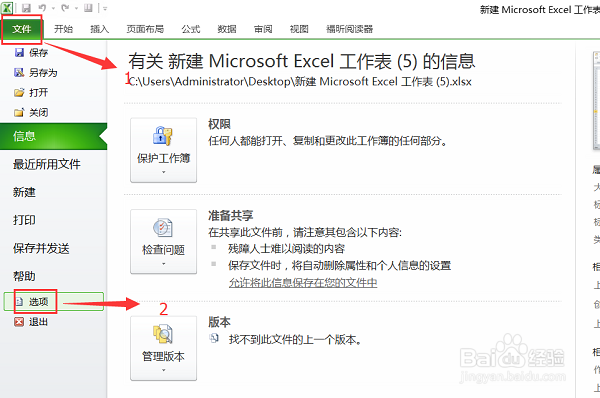Switch to the 页面布局 ribbon tab
The width and height of the screenshot is (600, 398).
tap(145, 29)
